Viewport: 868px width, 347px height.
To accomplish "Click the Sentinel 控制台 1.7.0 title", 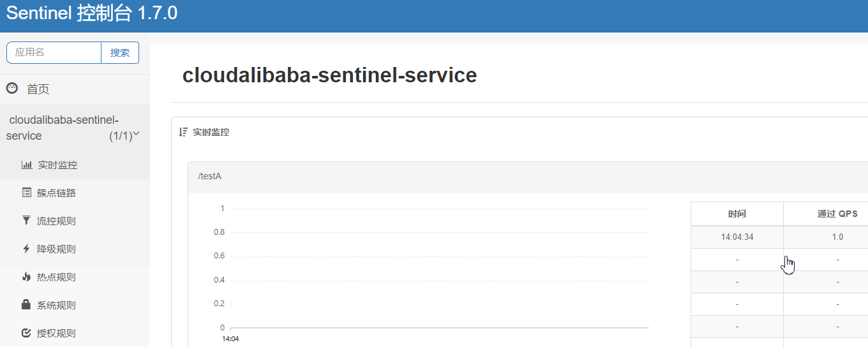I will point(91,14).
